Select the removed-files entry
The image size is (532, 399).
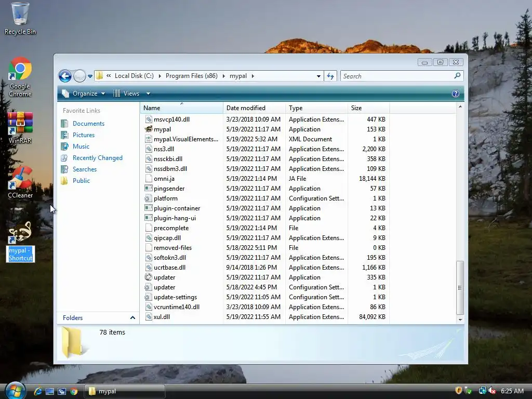(x=172, y=248)
